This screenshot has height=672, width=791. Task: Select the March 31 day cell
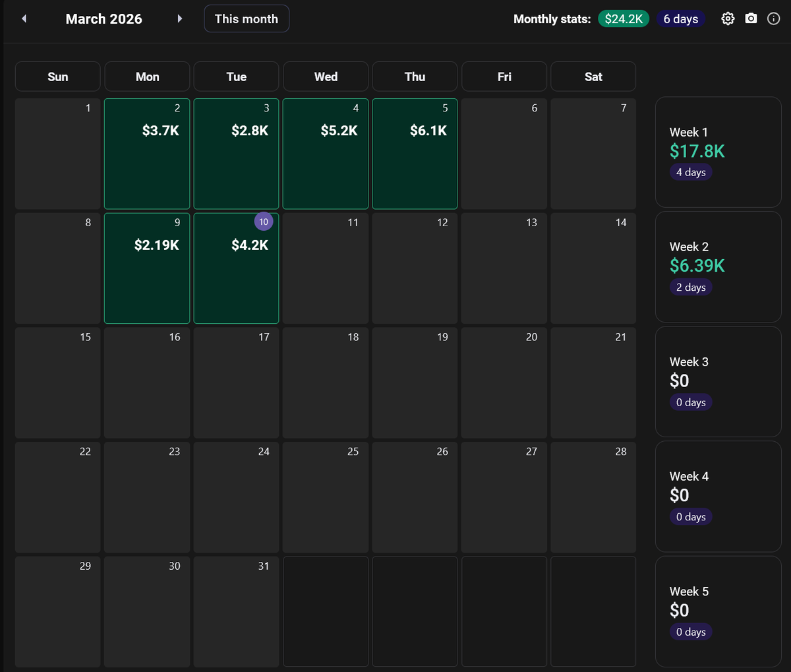tap(237, 611)
